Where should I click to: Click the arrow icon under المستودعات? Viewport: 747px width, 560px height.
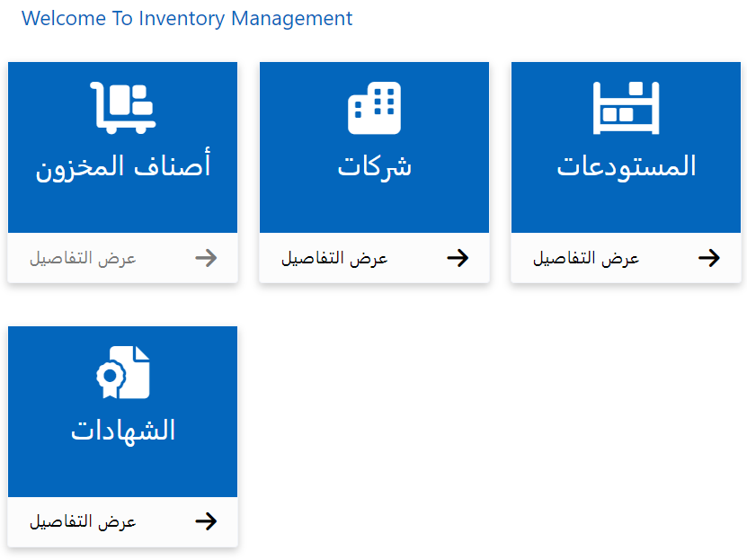pos(710,258)
